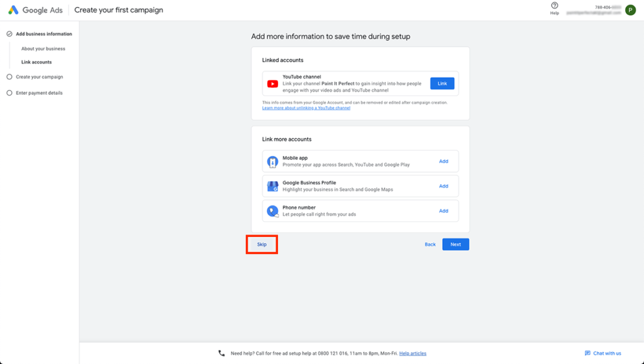
Task: Add a Google Business Profile
Action: pos(443,186)
